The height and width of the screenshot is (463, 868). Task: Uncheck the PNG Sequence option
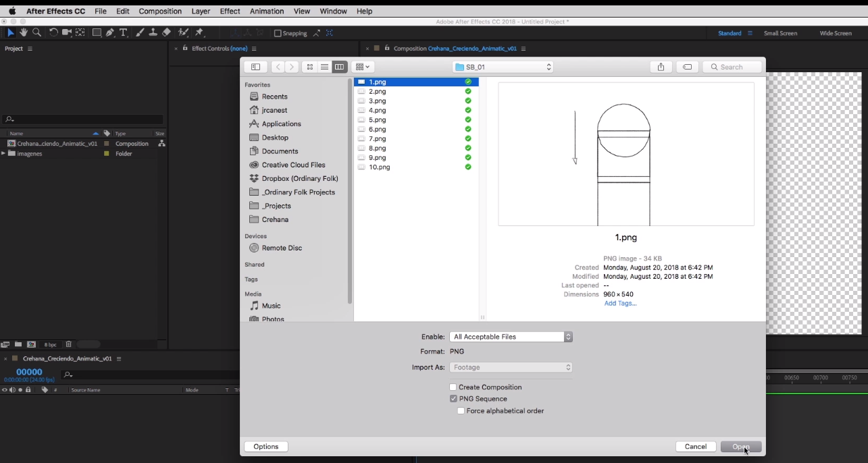[453, 398]
